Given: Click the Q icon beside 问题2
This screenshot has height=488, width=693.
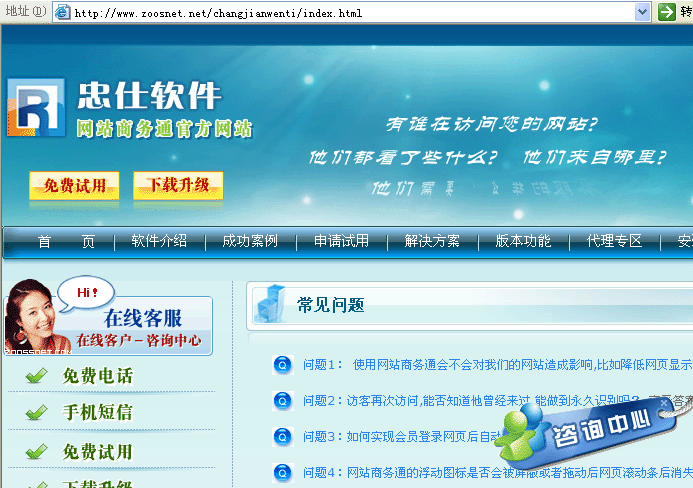Looking at the screenshot, I should click(x=282, y=401).
